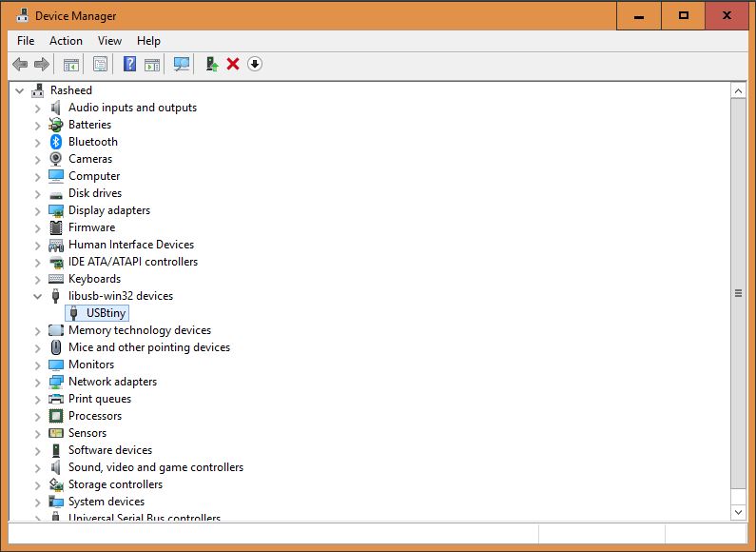756x552 pixels.
Task: Open the File menu
Action: [26, 41]
